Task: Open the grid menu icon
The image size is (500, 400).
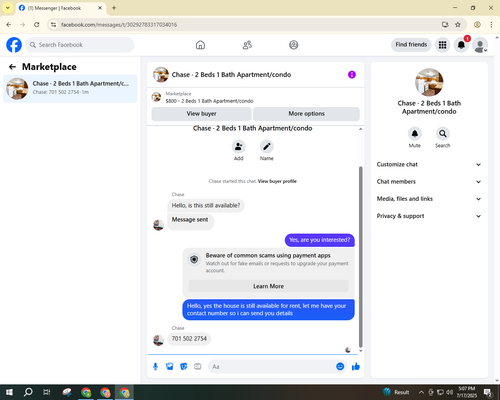Action: (442, 45)
